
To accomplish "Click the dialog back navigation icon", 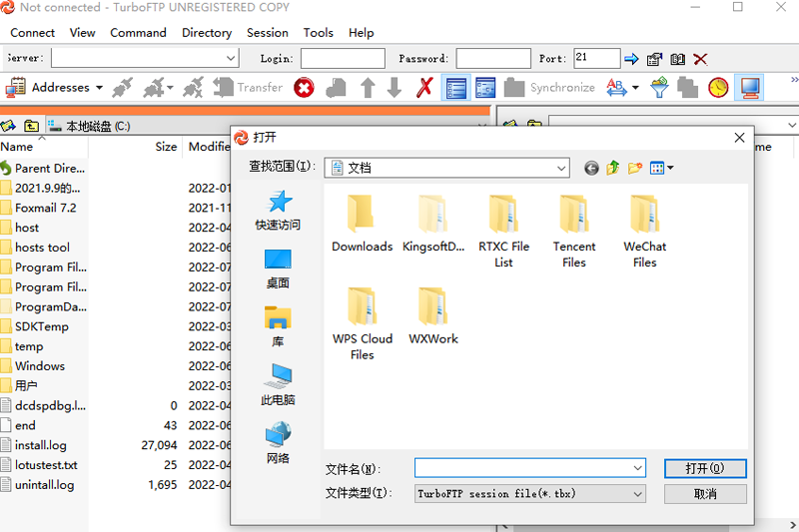I will (x=591, y=168).
